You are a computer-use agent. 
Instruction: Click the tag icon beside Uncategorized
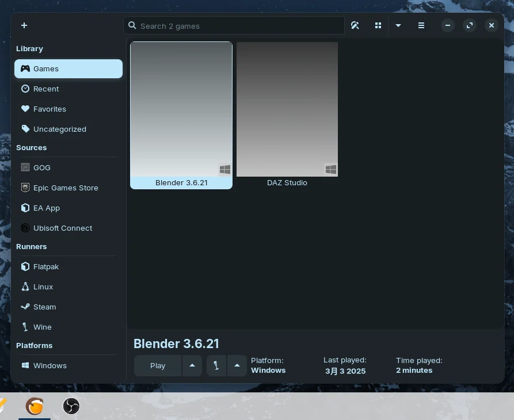[x=25, y=129]
